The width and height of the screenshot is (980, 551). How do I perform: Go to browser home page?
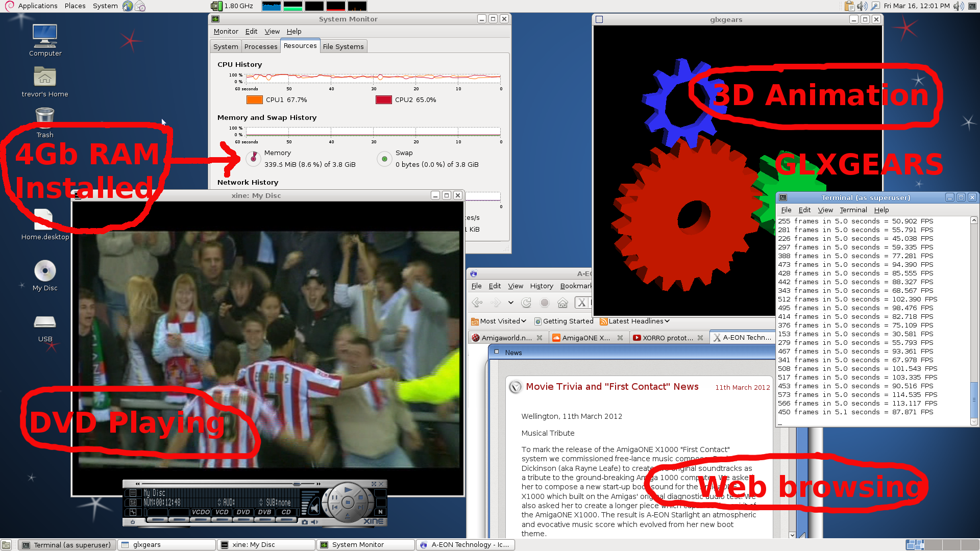coord(562,303)
